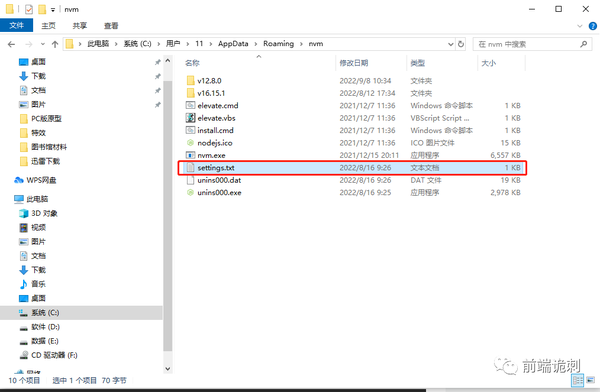
Task: Open 迅雷下载 folder in sidebar
Action: 40,161
